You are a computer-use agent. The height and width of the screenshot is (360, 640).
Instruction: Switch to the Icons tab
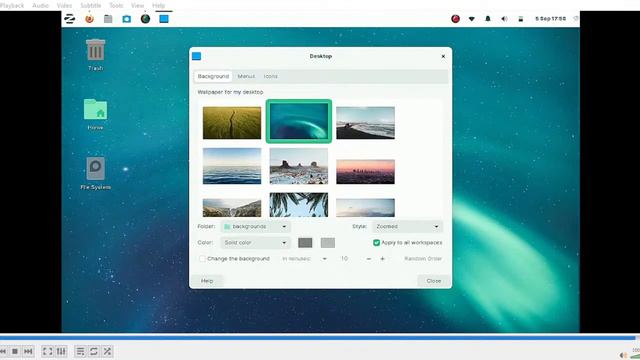(x=271, y=76)
